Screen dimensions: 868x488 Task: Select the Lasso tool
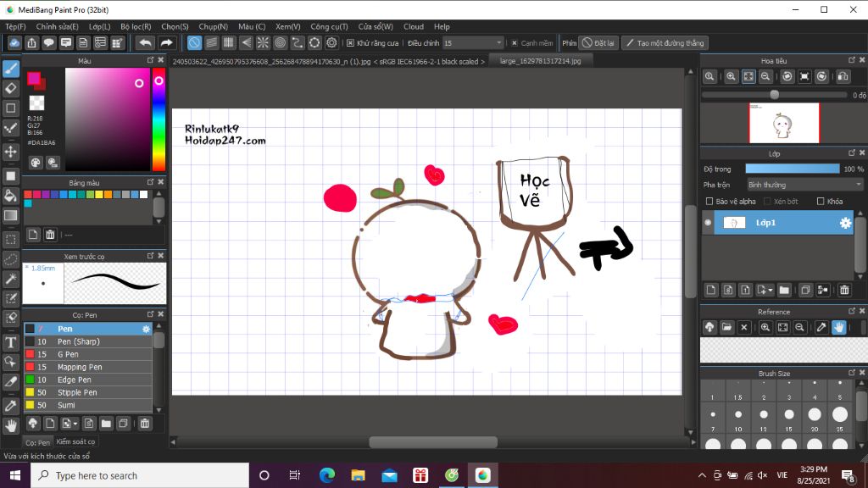pyautogui.click(x=10, y=259)
